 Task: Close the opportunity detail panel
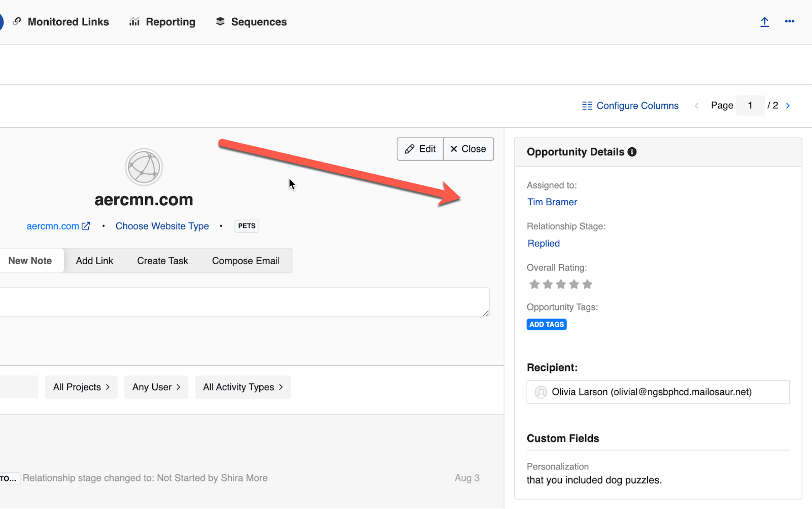tap(468, 149)
